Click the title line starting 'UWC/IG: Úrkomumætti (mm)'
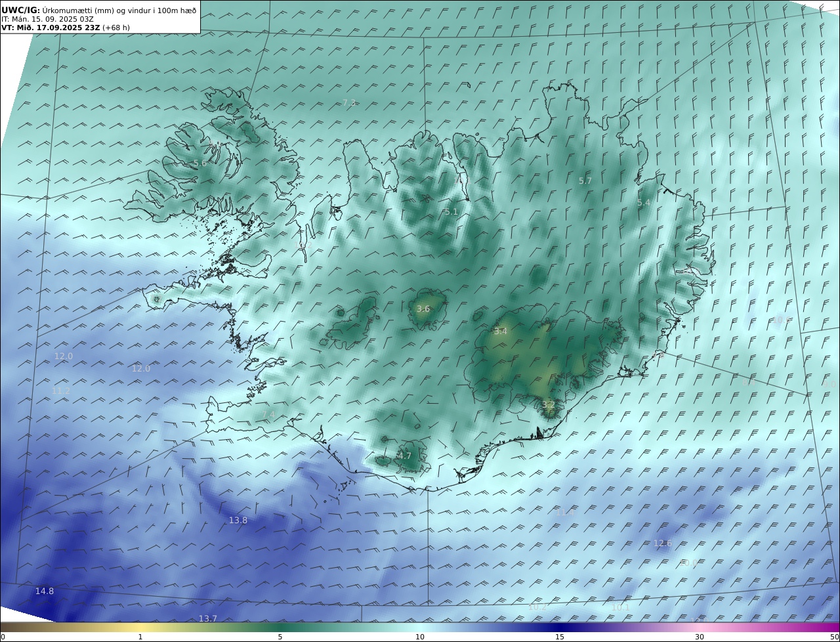Screen dimensions: 840x642 coord(98,10)
